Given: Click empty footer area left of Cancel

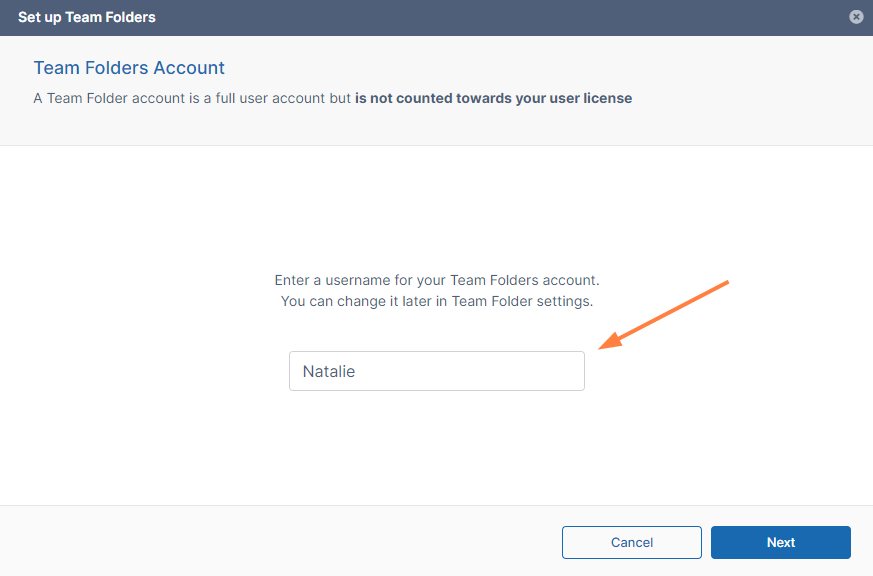Looking at the screenshot, I should [280, 542].
